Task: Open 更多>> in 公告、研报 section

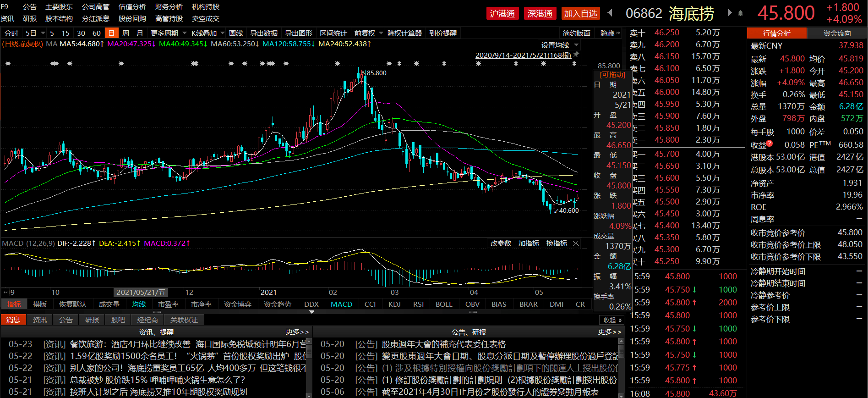Action: click(x=610, y=332)
